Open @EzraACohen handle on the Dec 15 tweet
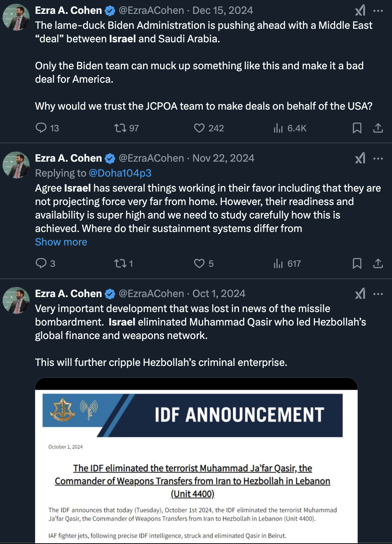The width and height of the screenshot is (392, 544). coord(151,10)
